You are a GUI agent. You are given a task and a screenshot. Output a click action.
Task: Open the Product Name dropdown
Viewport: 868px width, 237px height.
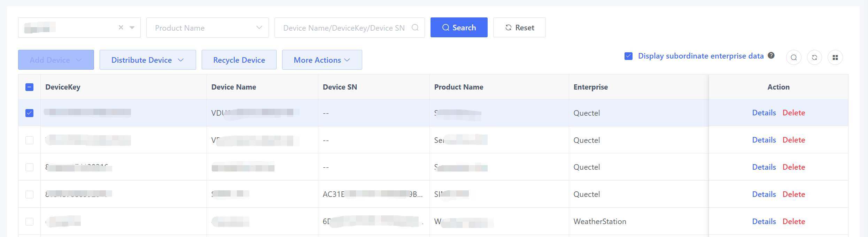207,28
